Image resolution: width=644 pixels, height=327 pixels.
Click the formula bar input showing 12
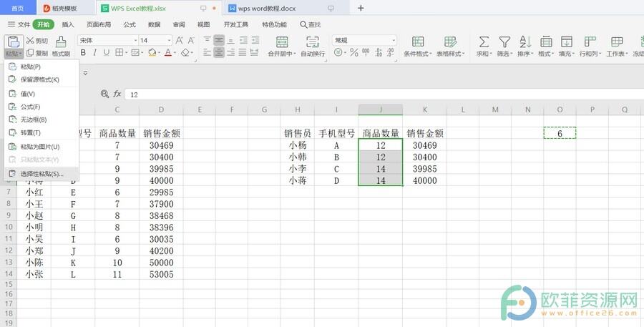point(384,94)
